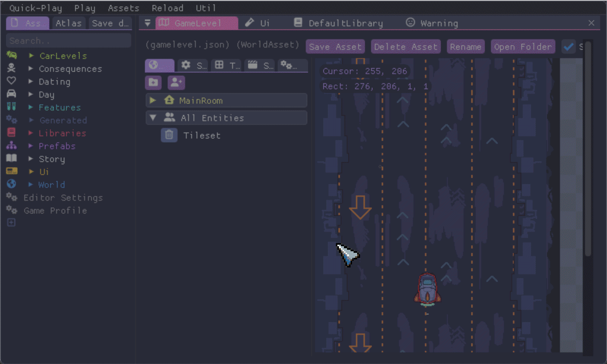Click the Save Asset button
This screenshot has height=364, width=607.
point(335,46)
